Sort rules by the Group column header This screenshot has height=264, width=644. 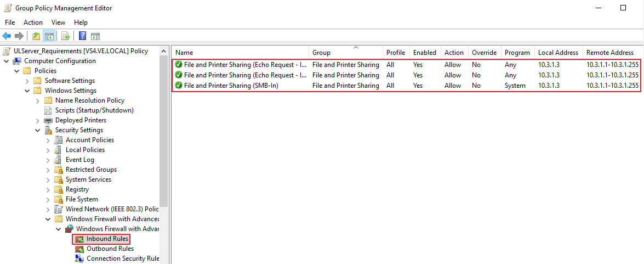pyautogui.click(x=346, y=53)
